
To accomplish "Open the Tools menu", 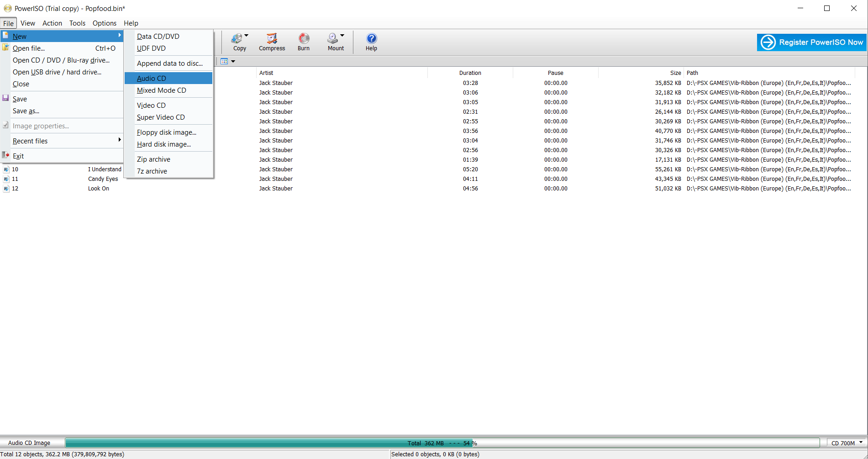I will click(x=78, y=23).
